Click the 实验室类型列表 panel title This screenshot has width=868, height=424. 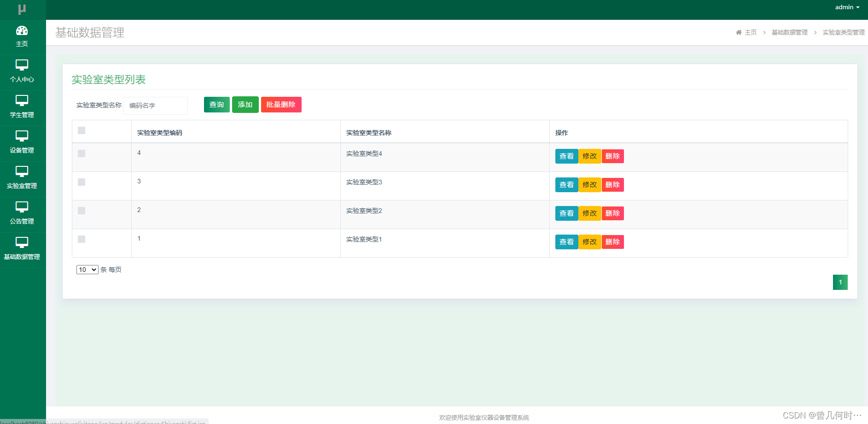click(x=109, y=79)
